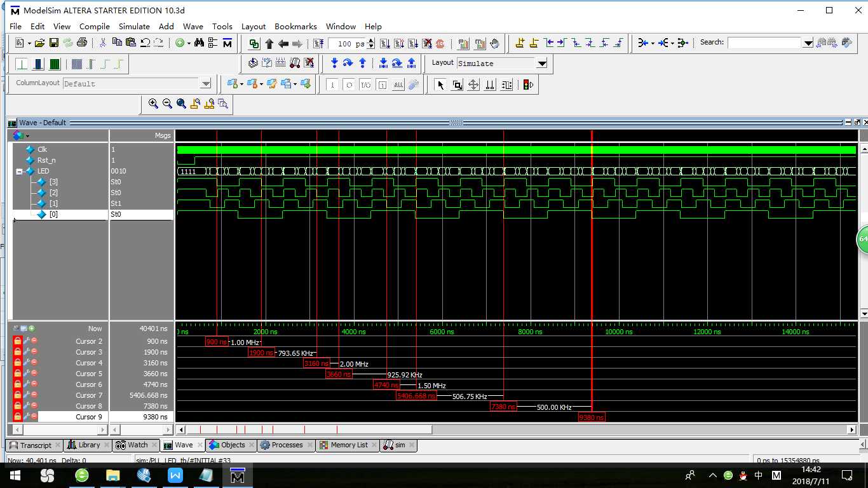Image resolution: width=868 pixels, height=488 pixels.
Task: Toggle lock on Cursor 3
Action: (17, 352)
